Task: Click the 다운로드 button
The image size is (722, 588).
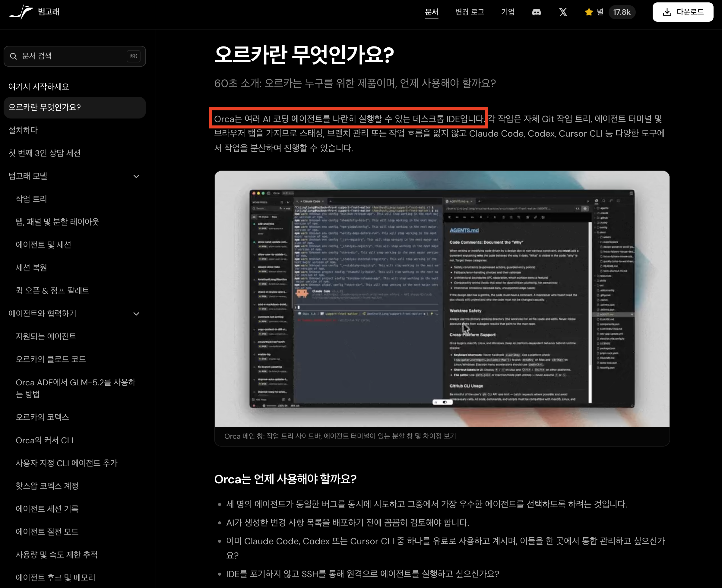Action: click(683, 12)
